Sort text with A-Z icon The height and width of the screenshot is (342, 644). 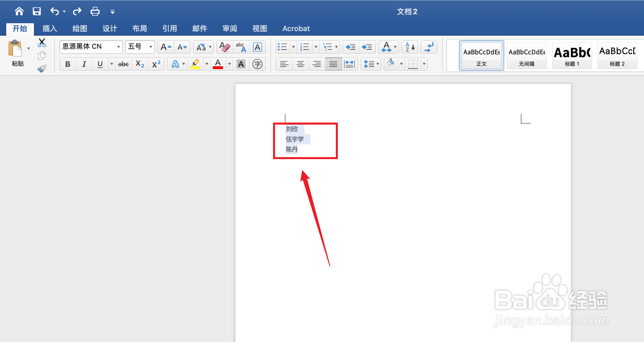[x=410, y=47]
